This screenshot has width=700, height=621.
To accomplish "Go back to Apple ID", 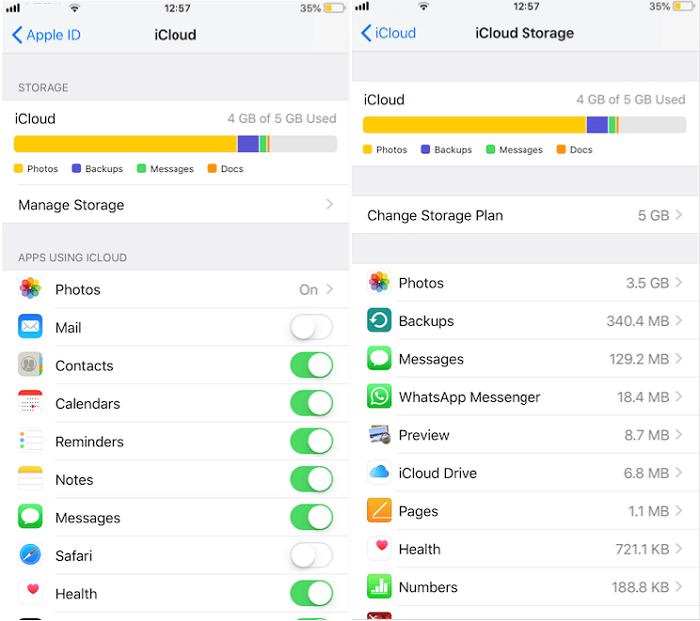I will tap(46, 35).
